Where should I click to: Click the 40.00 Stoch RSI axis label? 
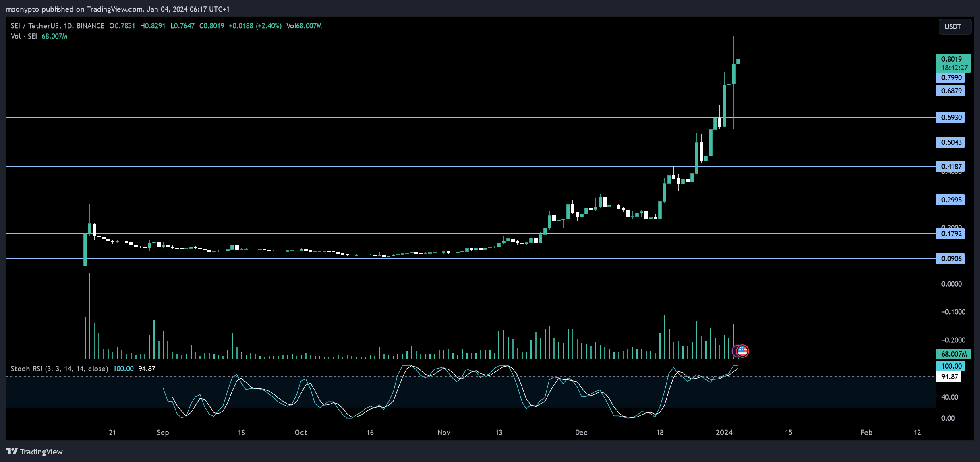pos(949,397)
